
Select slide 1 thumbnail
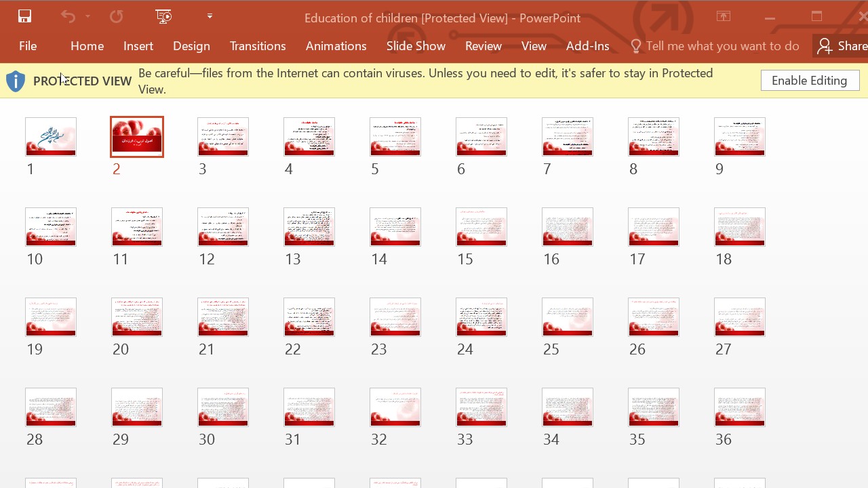click(x=51, y=137)
